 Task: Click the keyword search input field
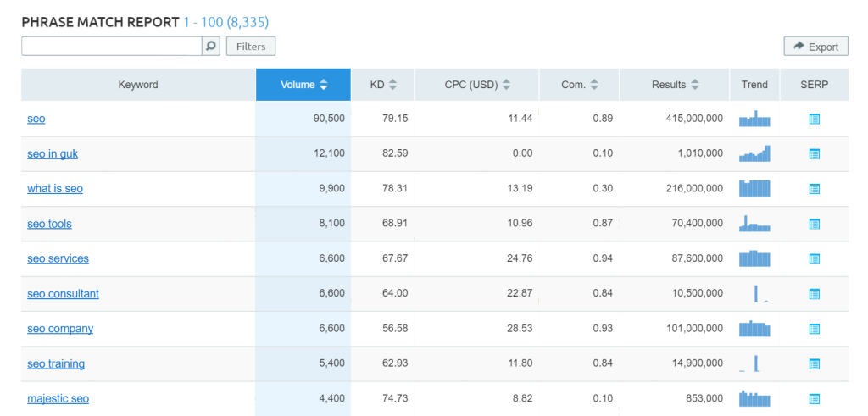[111, 46]
